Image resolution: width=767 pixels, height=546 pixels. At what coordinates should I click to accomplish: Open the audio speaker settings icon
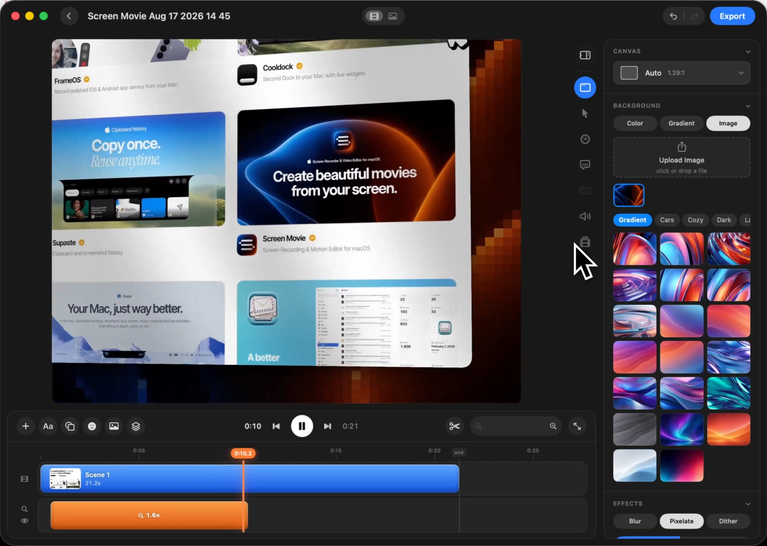[585, 216]
